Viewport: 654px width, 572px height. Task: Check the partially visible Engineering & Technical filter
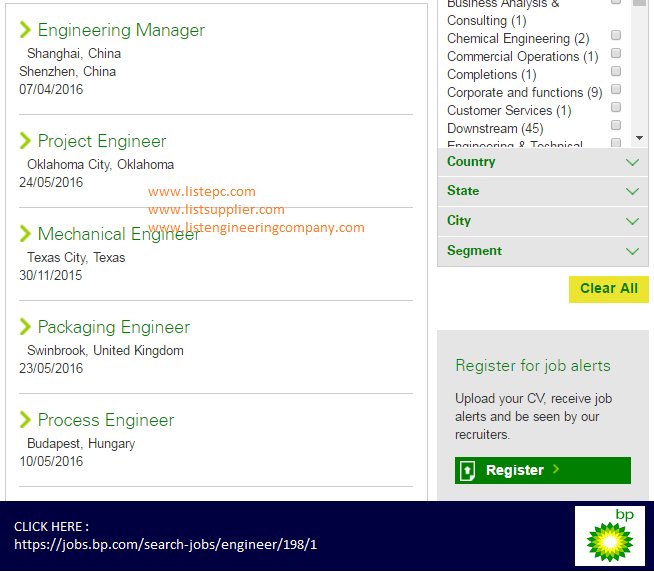(616, 143)
